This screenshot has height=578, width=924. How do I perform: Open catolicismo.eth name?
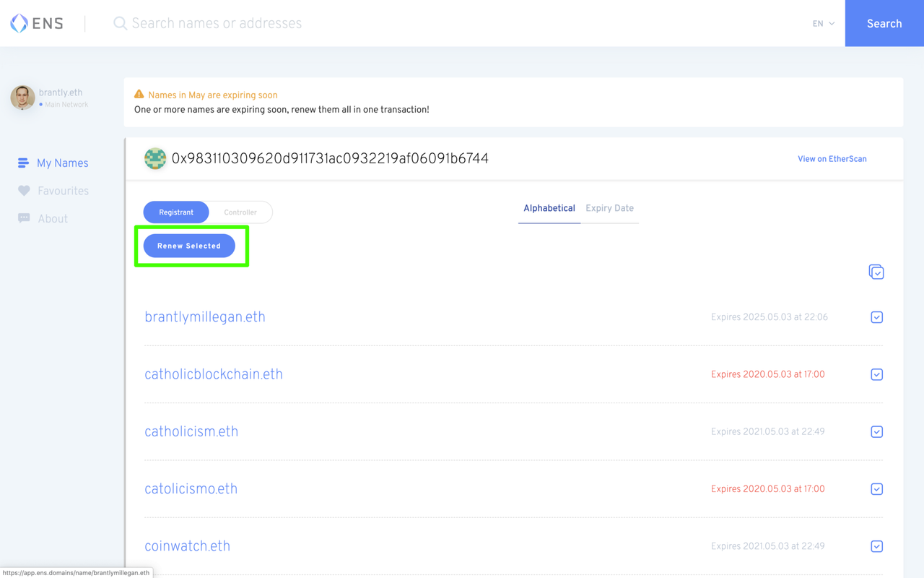[191, 488]
